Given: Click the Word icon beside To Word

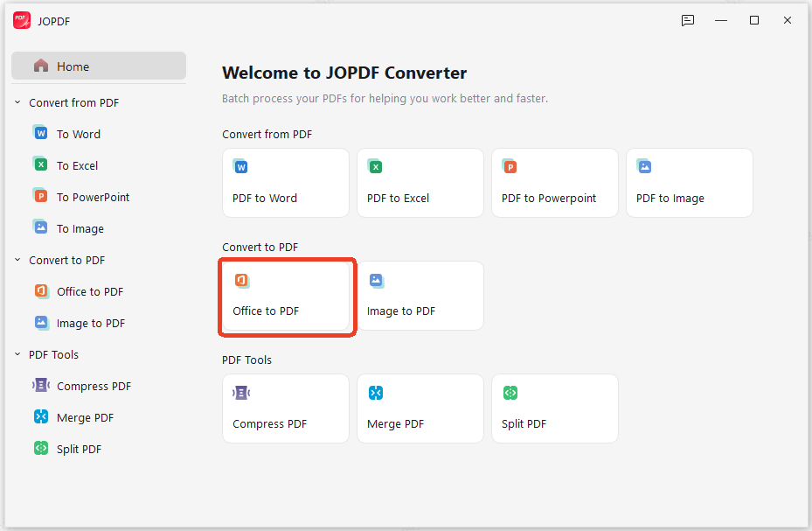Looking at the screenshot, I should (x=40, y=133).
